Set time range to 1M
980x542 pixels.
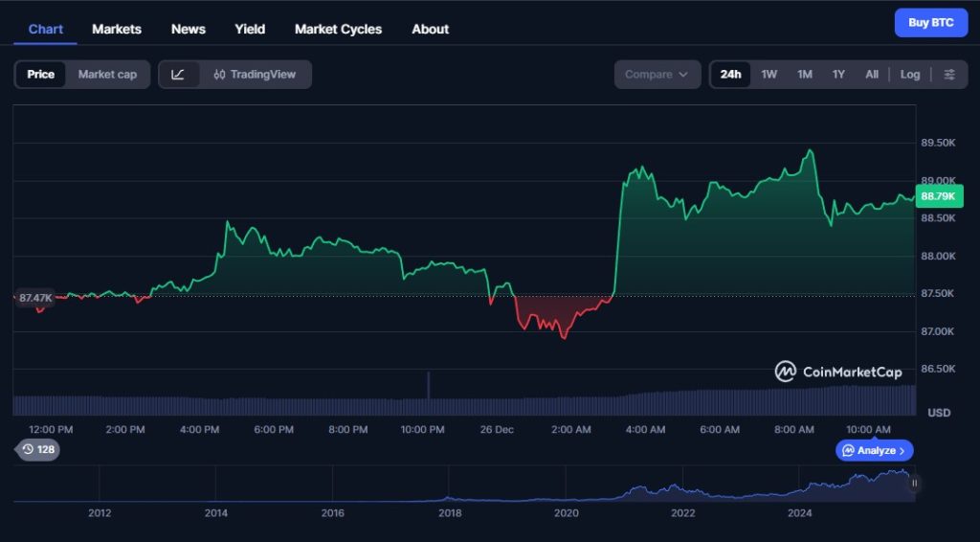point(805,75)
